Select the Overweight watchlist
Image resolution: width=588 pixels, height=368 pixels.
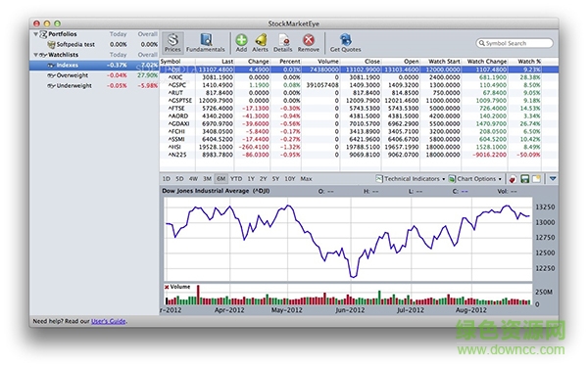[x=94, y=75]
